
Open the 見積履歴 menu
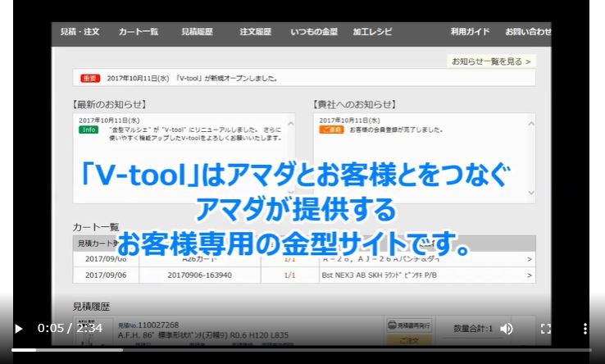(198, 32)
